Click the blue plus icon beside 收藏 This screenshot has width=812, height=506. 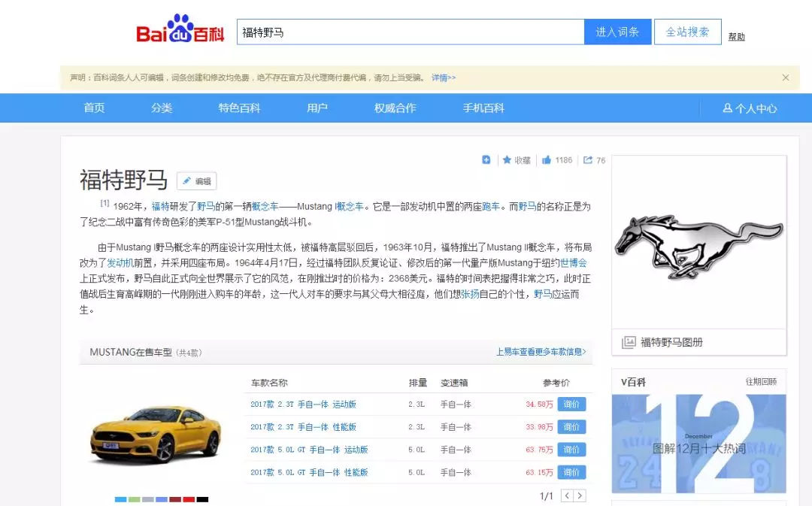[x=486, y=160]
